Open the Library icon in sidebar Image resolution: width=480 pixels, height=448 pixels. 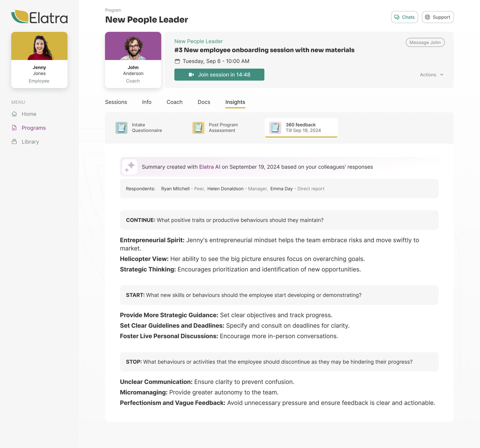(14, 141)
